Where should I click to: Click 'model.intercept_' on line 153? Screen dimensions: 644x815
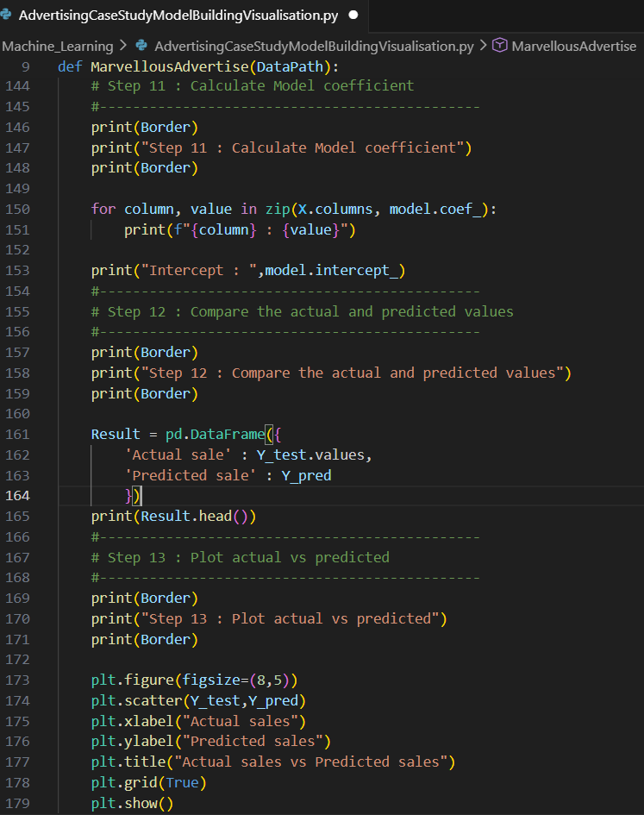point(332,270)
